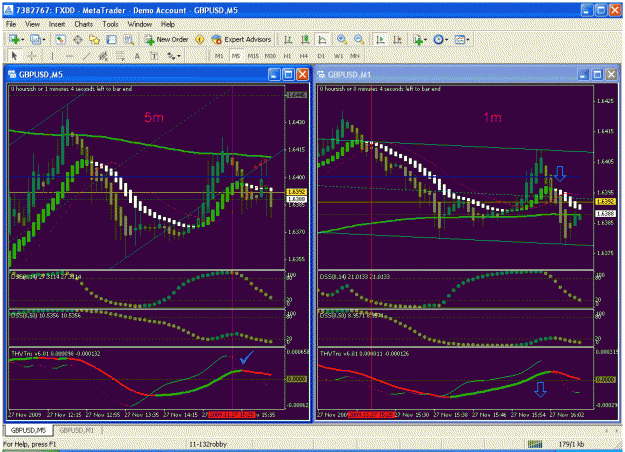This screenshot has height=452, width=625.
Task: Click '11-132robby' profile in status bar
Action: 208,444
